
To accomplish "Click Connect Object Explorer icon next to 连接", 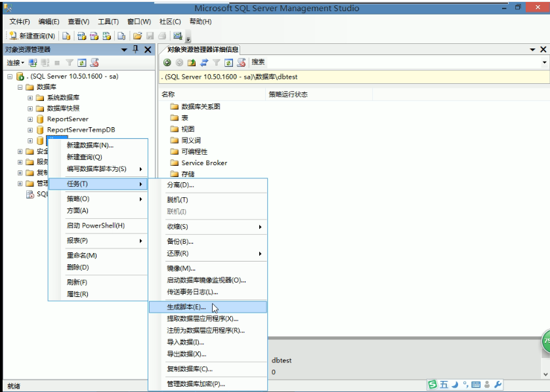I will [33, 63].
